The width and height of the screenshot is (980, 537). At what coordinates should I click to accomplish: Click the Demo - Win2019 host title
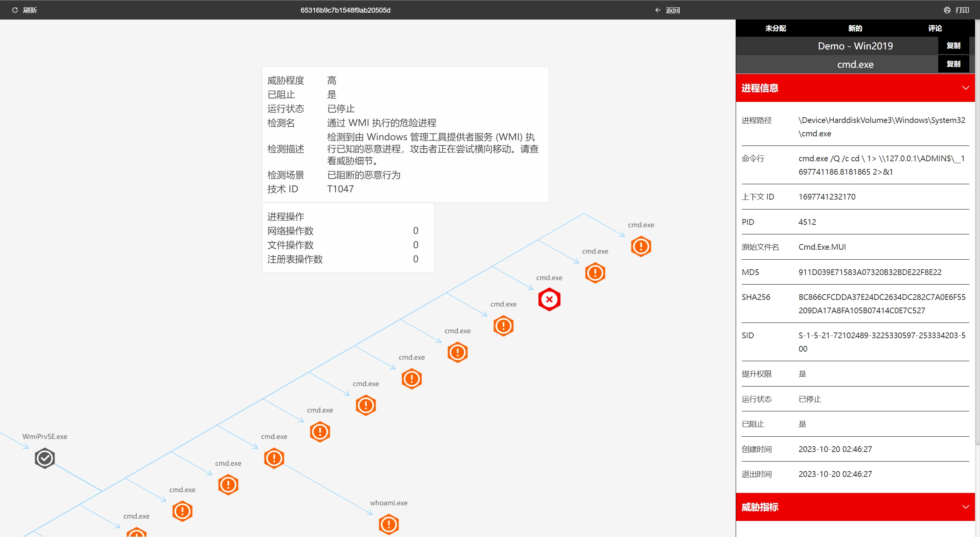point(855,46)
